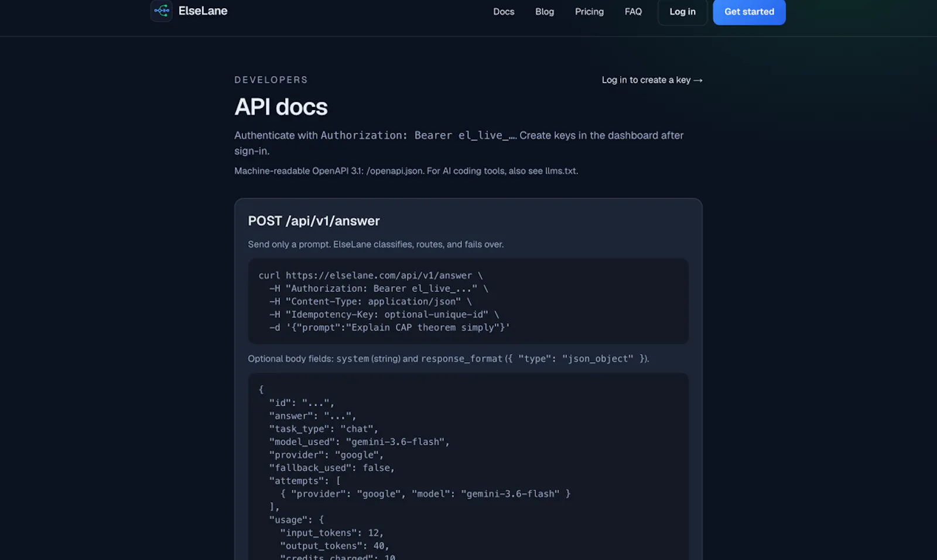
Task: Navigate to the FAQ page
Action: click(x=633, y=12)
